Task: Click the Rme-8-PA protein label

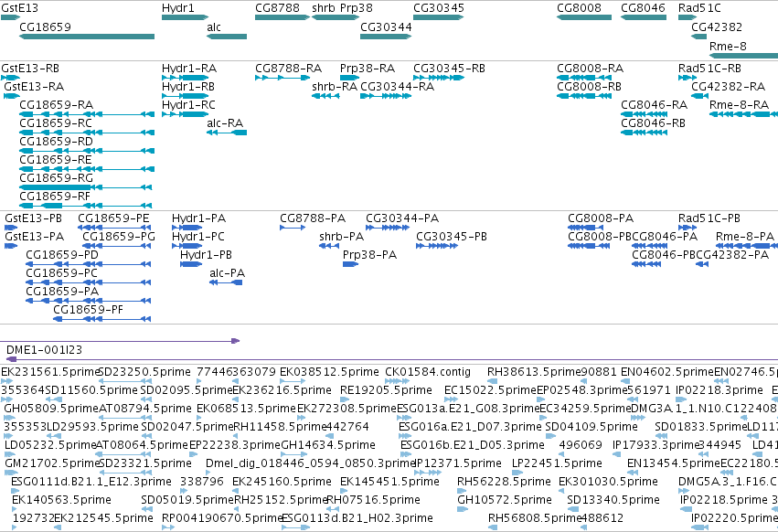Action: coord(745,237)
